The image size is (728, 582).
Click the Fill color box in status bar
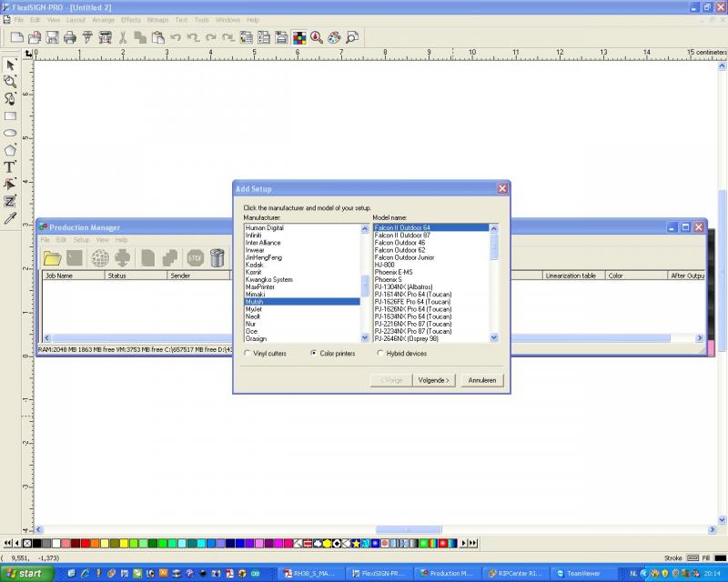(x=720, y=557)
